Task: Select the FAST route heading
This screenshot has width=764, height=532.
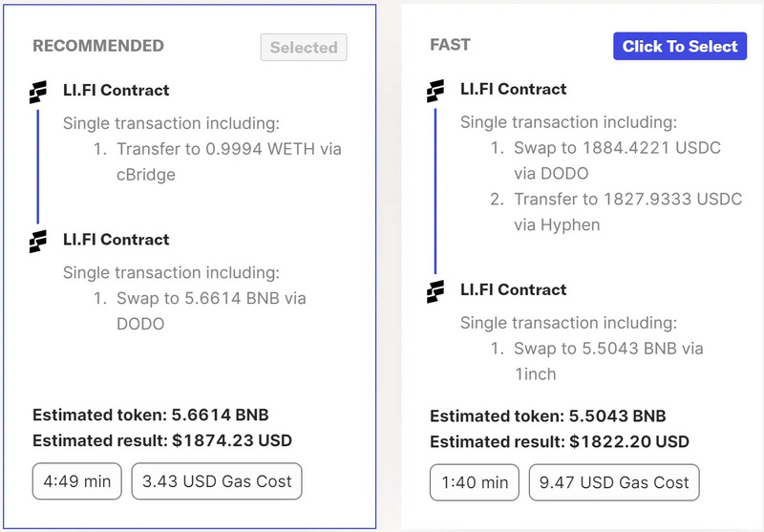Action: pyautogui.click(x=450, y=45)
